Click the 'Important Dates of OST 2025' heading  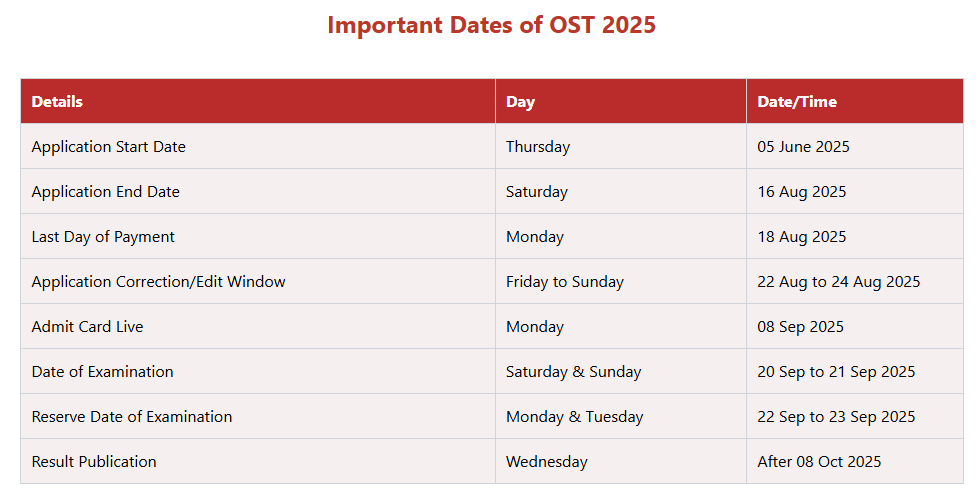point(491,25)
